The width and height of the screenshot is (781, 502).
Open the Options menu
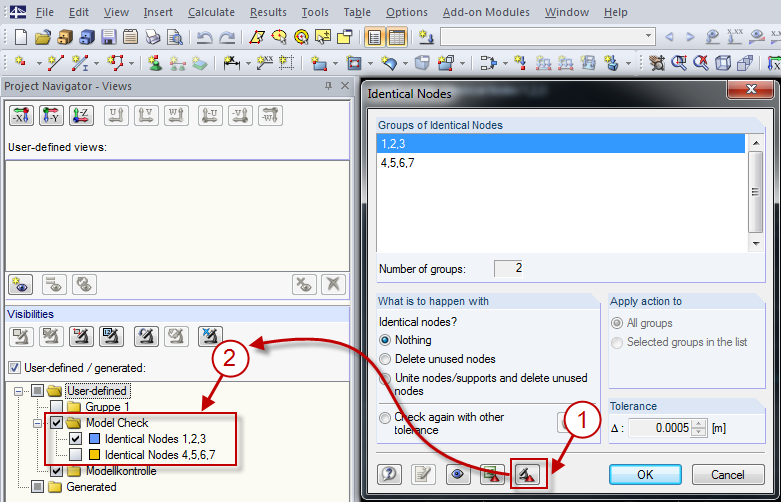pyautogui.click(x=406, y=12)
